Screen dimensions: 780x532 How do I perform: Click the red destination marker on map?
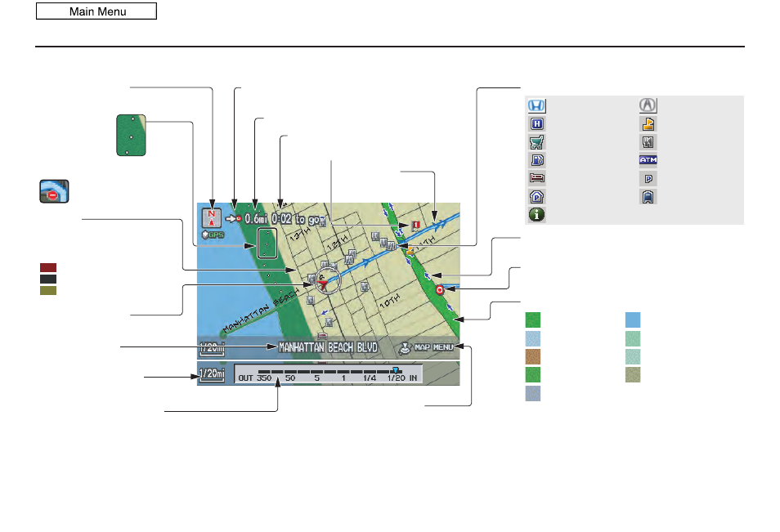[x=440, y=289]
